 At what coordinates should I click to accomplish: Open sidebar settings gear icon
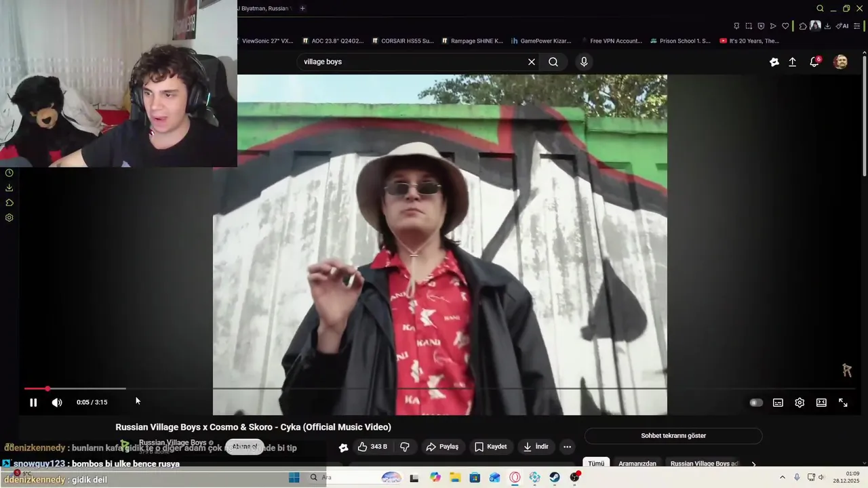9,218
